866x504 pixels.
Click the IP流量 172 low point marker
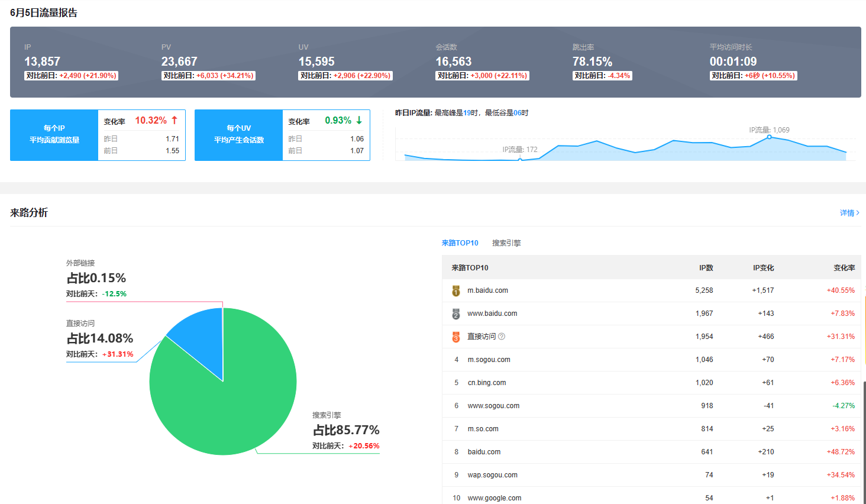click(520, 160)
